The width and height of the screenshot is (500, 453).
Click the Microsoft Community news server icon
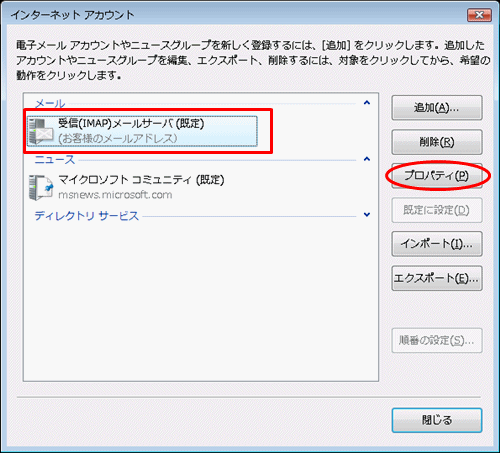coord(41,187)
